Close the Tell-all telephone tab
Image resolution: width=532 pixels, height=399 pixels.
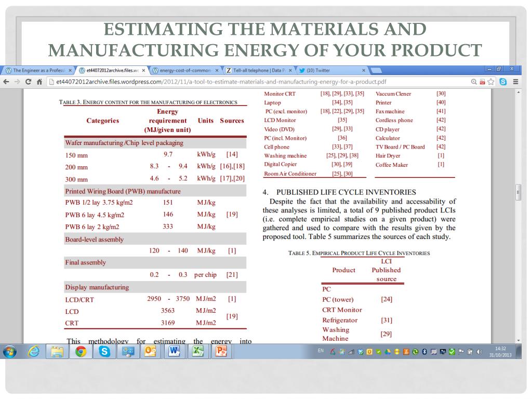pos(290,70)
